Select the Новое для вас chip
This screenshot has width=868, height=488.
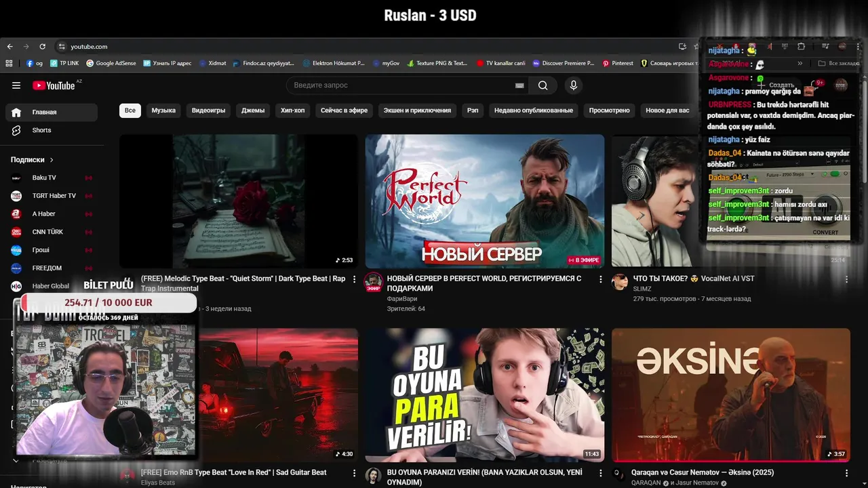coord(667,110)
